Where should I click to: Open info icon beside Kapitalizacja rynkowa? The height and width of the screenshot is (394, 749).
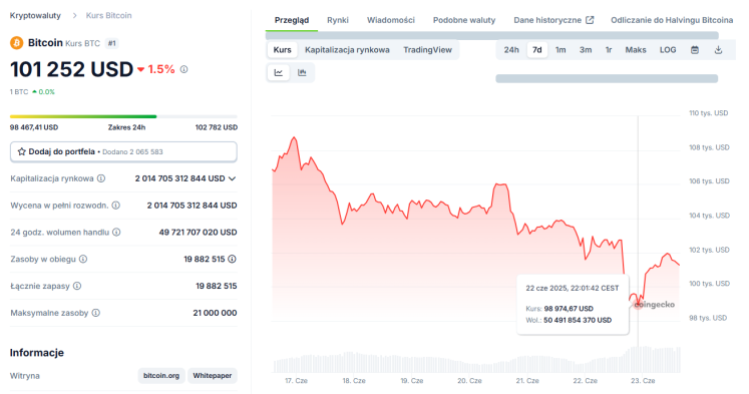pyautogui.click(x=101, y=179)
